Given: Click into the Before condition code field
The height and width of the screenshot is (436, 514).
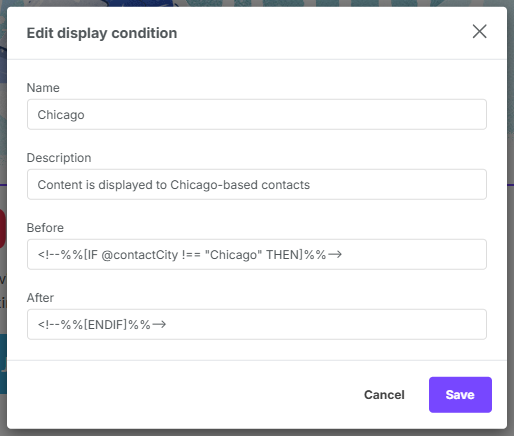Looking at the screenshot, I should [257, 254].
